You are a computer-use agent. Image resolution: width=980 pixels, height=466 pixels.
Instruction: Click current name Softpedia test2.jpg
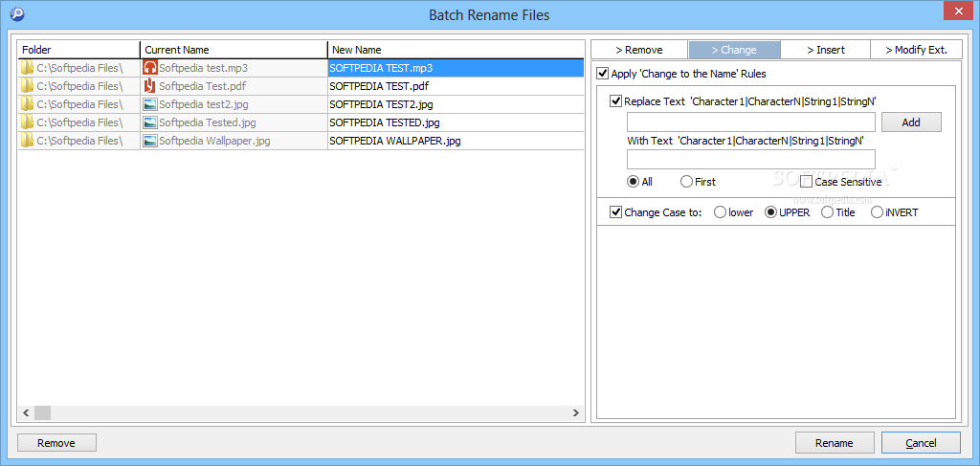coord(204,104)
